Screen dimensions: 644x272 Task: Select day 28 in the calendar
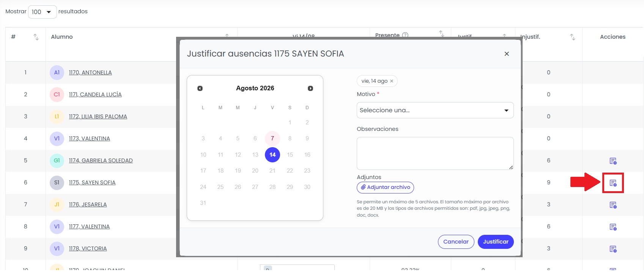[x=272, y=187]
